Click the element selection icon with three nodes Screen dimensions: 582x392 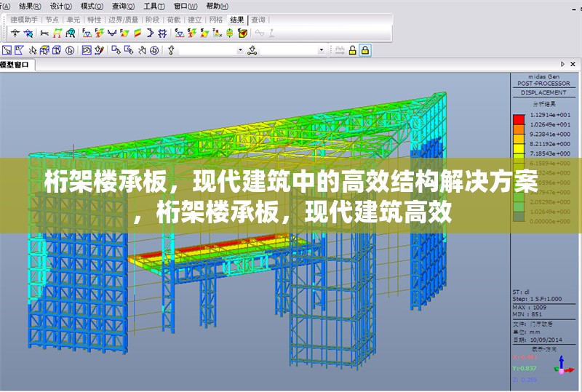point(252,50)
